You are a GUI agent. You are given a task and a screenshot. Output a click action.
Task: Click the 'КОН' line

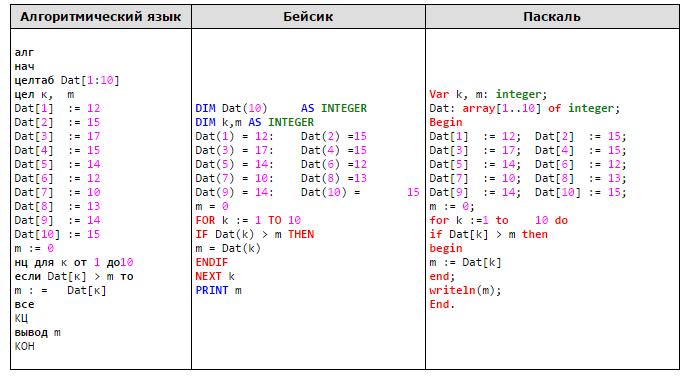[24, 346]
